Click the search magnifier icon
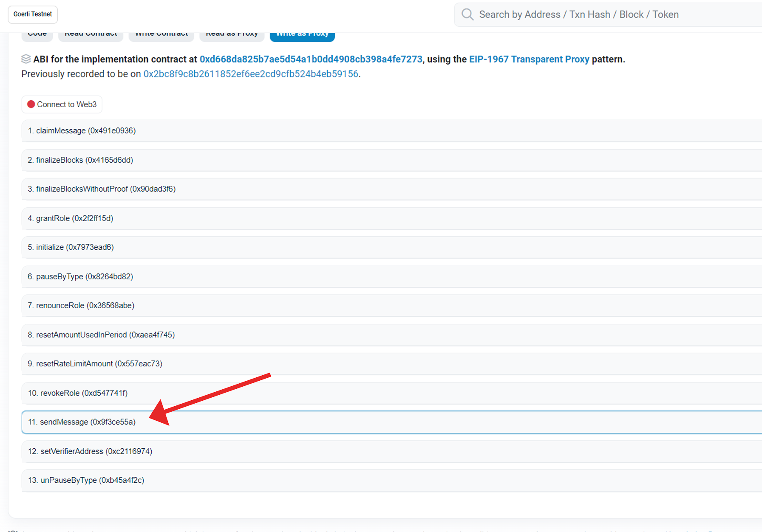Screen dimensions: 762x532 point(467,14)
